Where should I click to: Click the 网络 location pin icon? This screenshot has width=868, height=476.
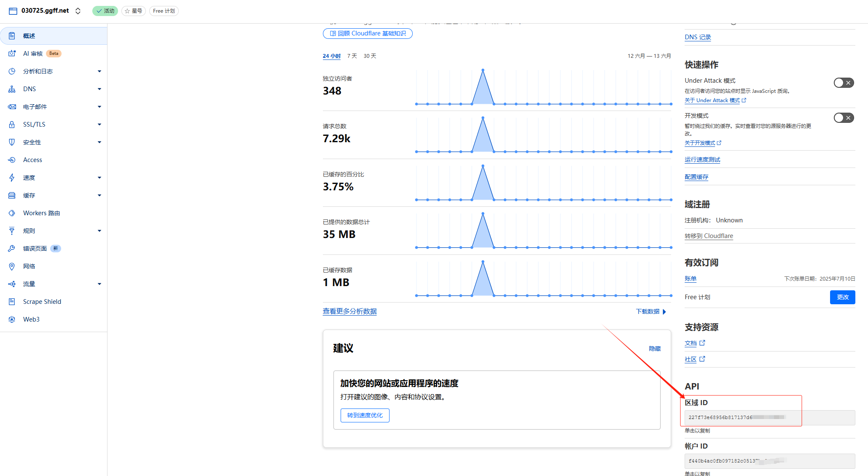(12, 266)
